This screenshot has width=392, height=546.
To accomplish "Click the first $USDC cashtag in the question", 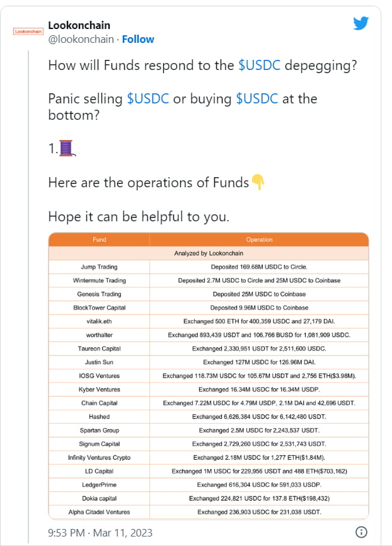I will pyautogui.click(x=260, y=65).
